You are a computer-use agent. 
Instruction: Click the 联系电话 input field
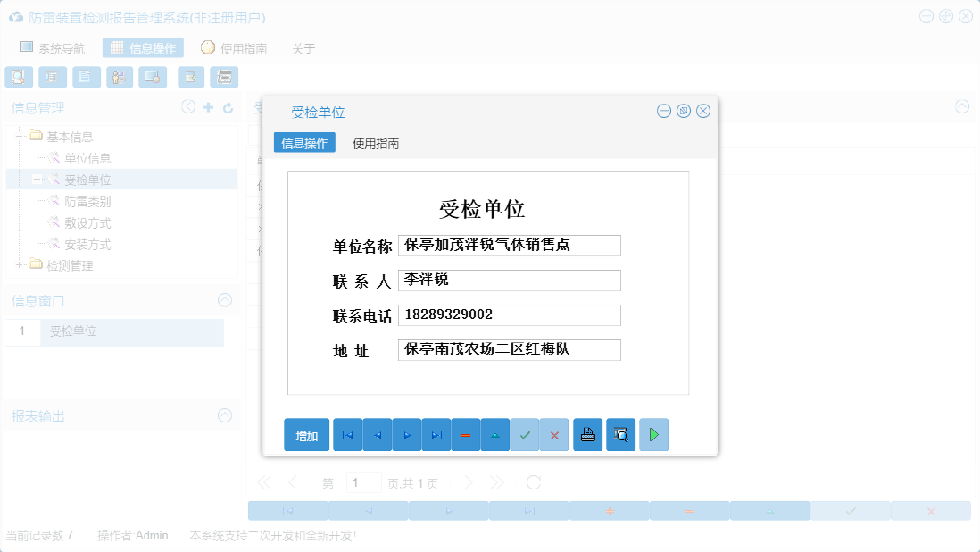click(x=509, y=314)
